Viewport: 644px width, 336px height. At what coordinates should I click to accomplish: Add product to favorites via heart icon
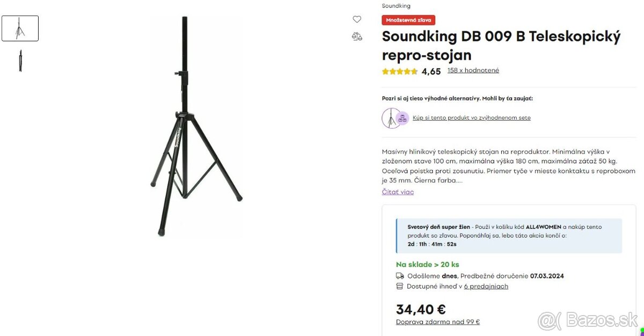(357, 19)
